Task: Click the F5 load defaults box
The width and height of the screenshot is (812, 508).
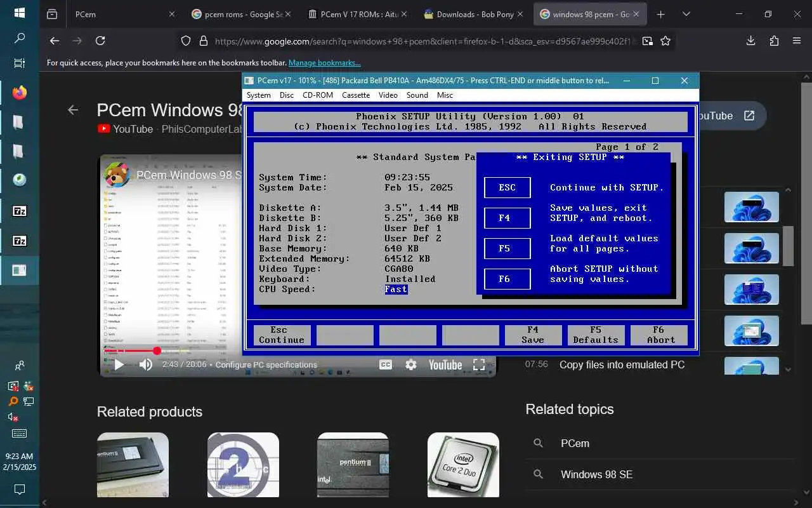Action: tap(507, 248)
